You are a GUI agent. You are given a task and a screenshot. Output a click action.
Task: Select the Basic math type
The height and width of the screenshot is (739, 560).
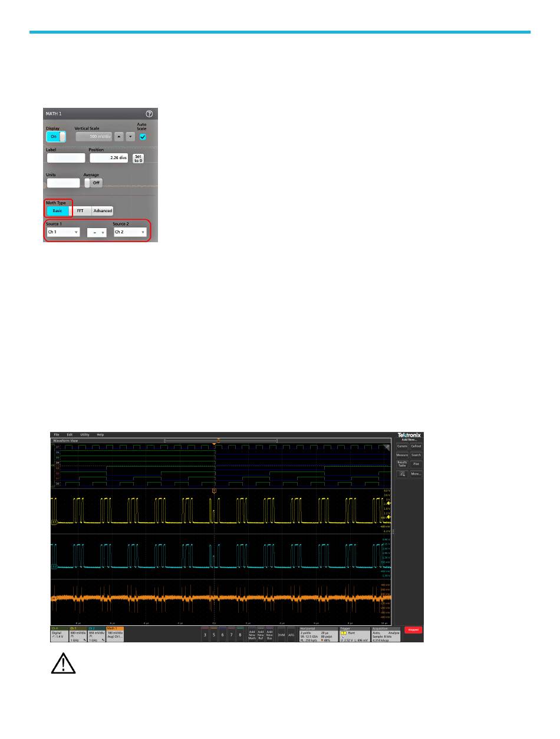(x=58, y=210)
